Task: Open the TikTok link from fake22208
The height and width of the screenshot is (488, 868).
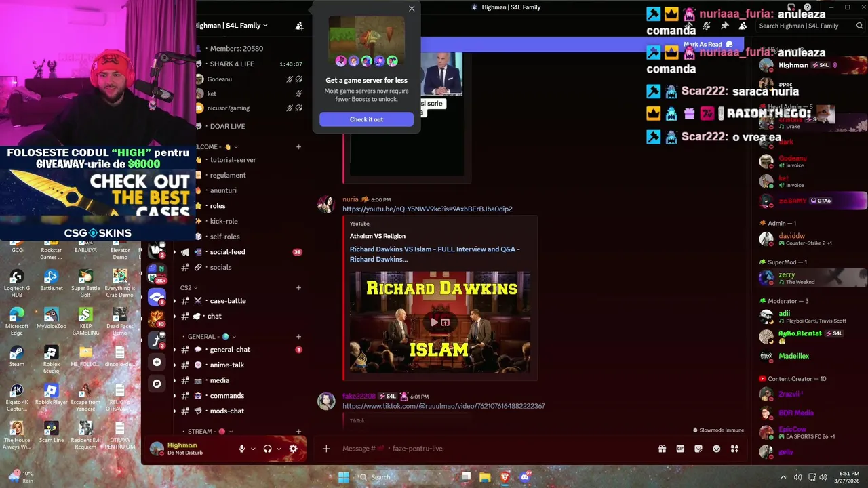Action: click(443, 406)
